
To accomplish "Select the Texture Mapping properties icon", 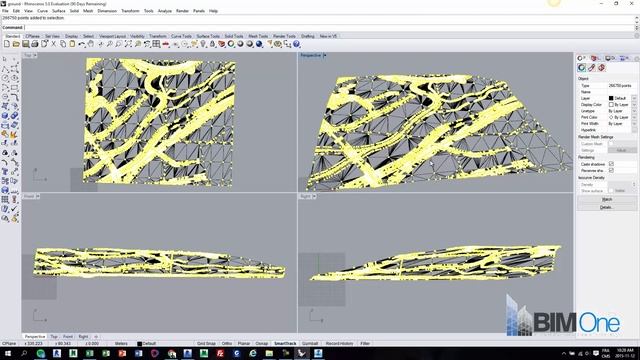I will (602, 68).
